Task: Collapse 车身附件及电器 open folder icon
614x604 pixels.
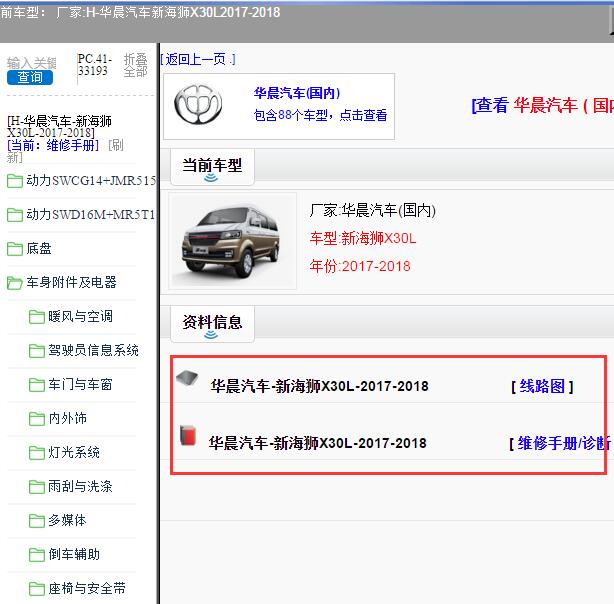Action: (x=15, y=283)
